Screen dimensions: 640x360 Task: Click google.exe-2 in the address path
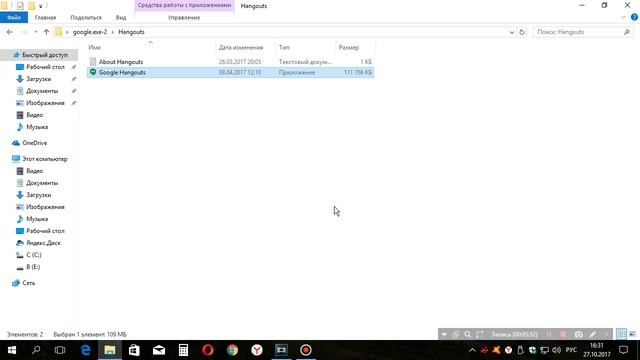pyautogui.click(x=90, y=32)
